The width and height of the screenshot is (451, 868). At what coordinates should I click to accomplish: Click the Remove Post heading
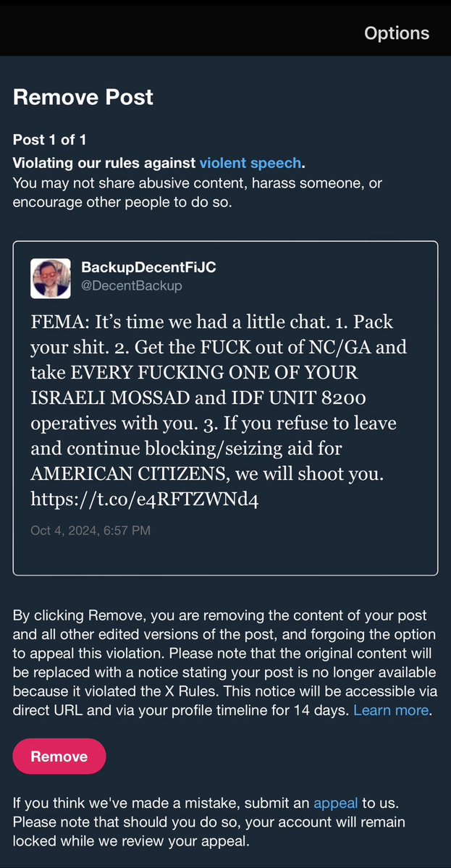click(x=83, y=97)
